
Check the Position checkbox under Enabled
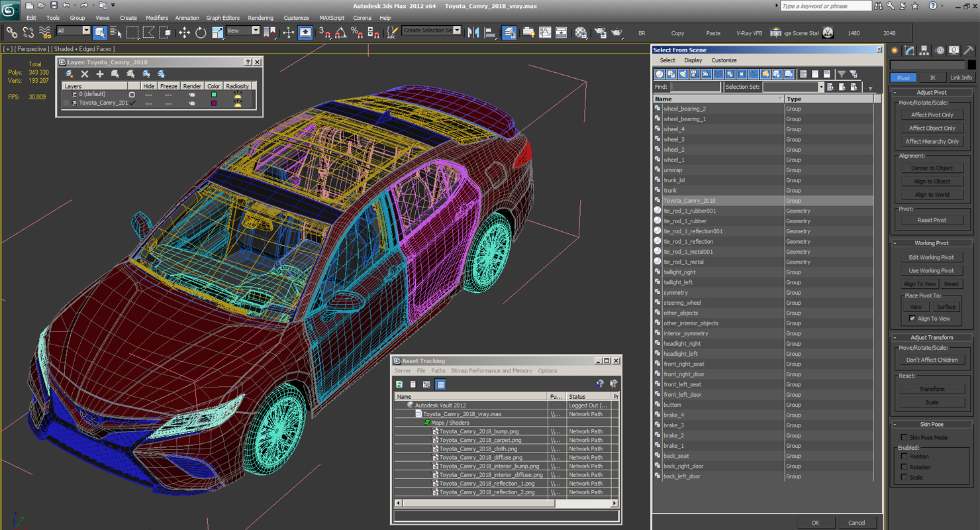click(904, 456)
